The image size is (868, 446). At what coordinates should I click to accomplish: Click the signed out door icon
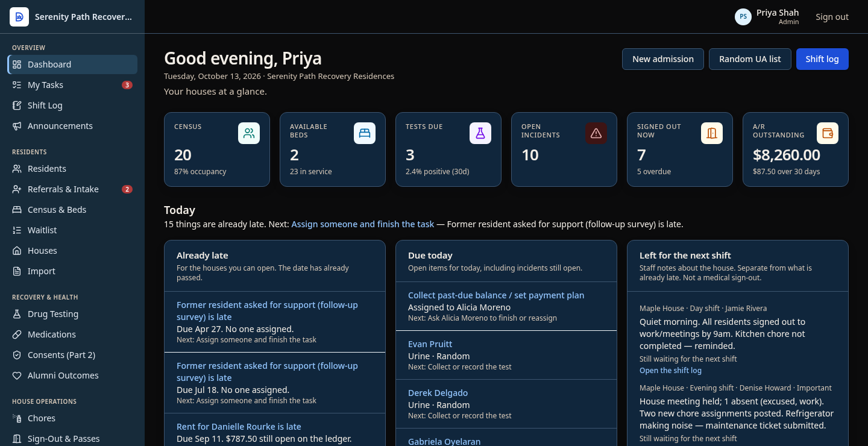(712, 133)
